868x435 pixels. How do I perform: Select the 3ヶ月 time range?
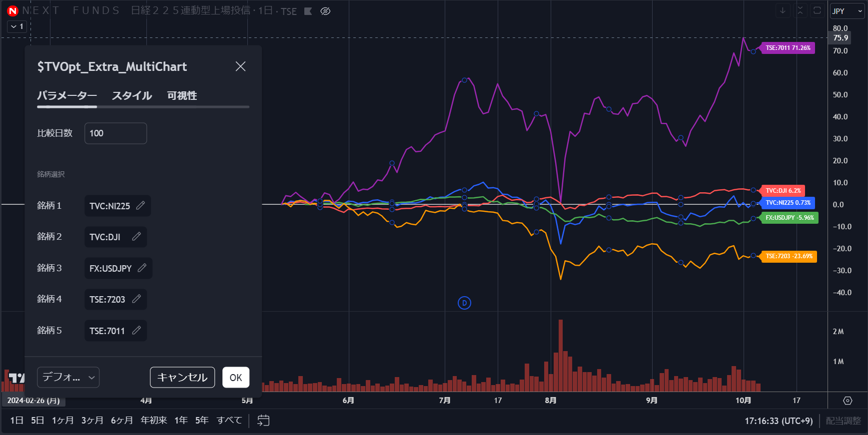pyautogui.click(x=92, y=421)
